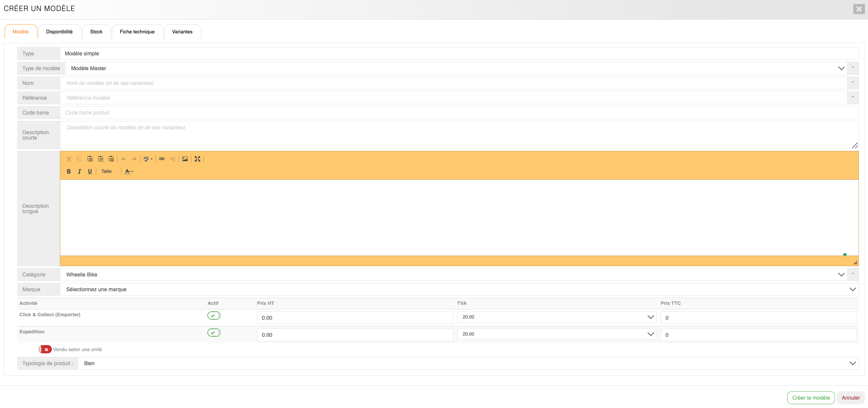Enable 'Vendu selon une unité' switch
868x408 pixels.
click(45, 349)
